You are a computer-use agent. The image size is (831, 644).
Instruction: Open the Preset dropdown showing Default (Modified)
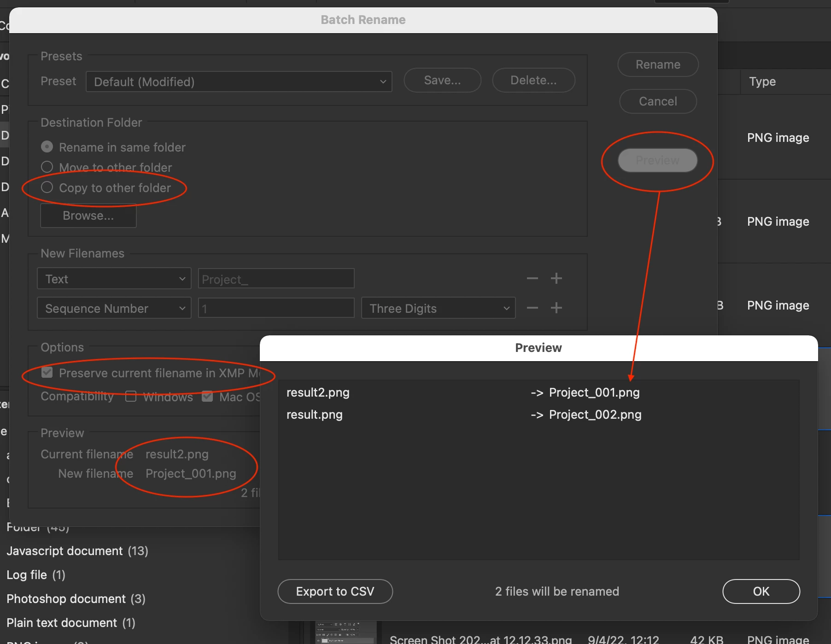coord(239,82)
